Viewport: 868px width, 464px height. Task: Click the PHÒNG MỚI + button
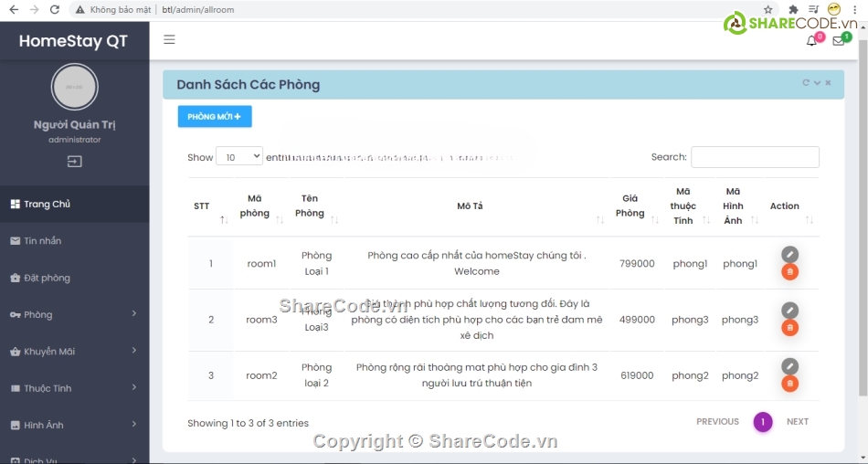(215, 116)
